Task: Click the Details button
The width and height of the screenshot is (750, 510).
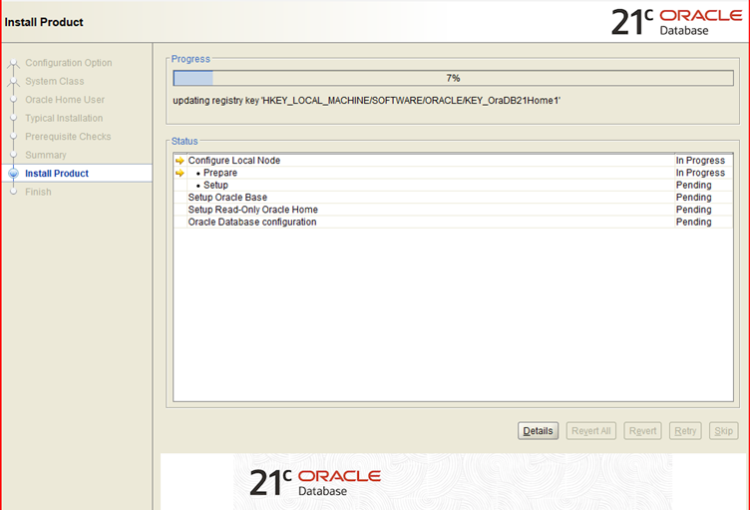Action: click(x=537, y=431)
